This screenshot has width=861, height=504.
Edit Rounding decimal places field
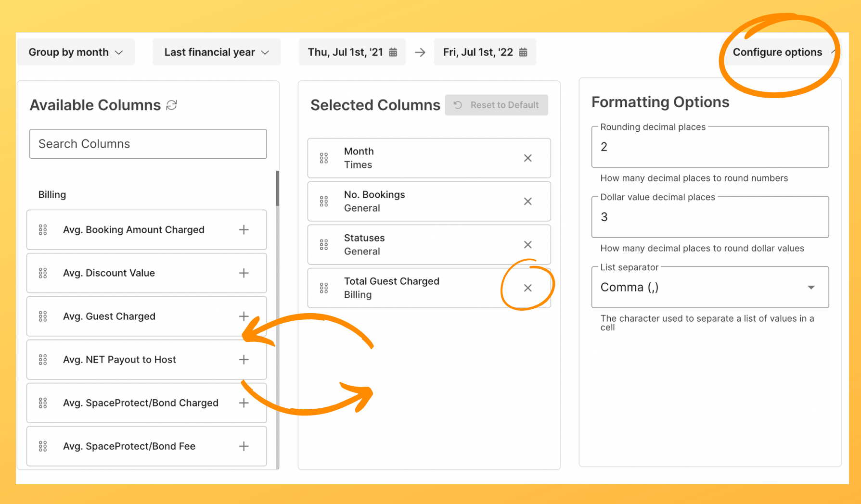(x=710, y=147)
